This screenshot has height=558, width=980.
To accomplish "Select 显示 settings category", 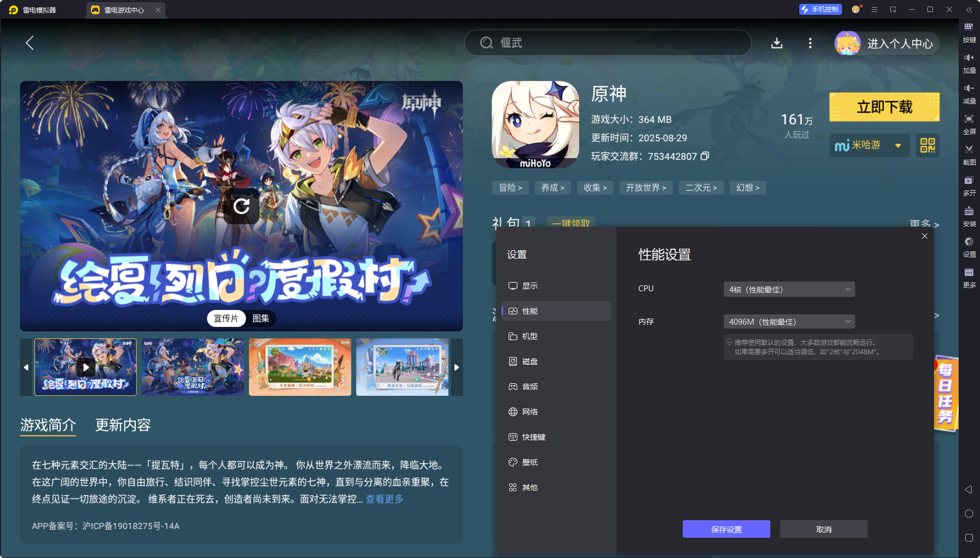I will click(556, 286).
